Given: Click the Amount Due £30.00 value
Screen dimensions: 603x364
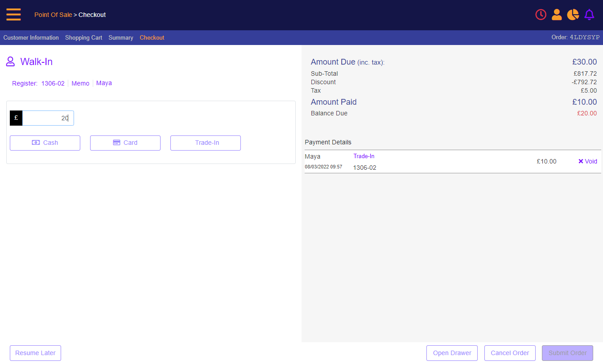Looking at the screenshot, I should coord(585,62).
